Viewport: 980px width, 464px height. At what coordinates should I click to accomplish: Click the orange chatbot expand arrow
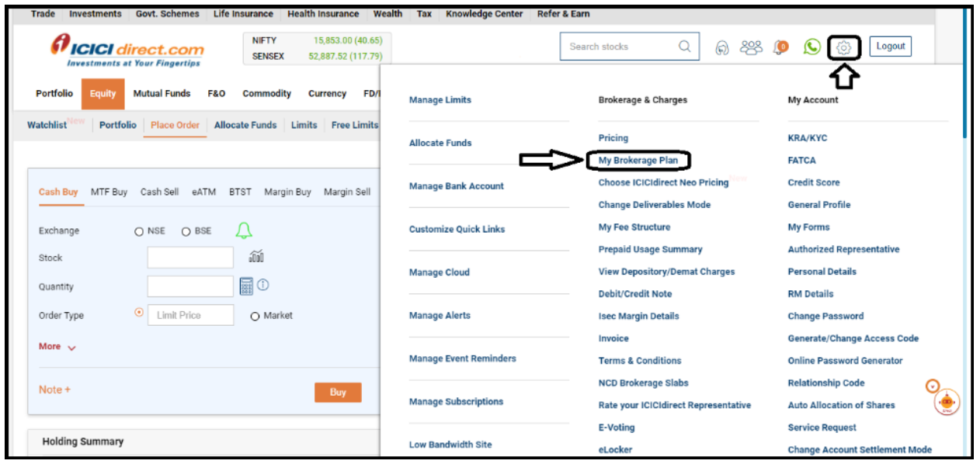[933, 386]
